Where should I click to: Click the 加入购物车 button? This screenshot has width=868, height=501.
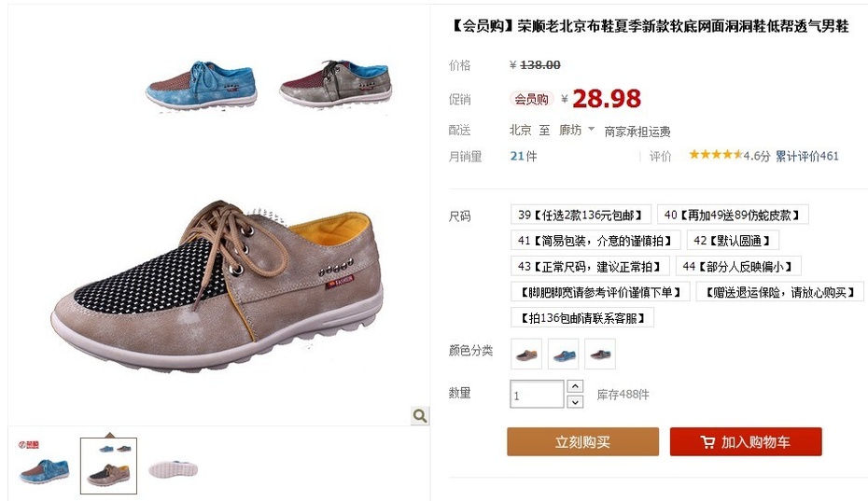point(746,442)
